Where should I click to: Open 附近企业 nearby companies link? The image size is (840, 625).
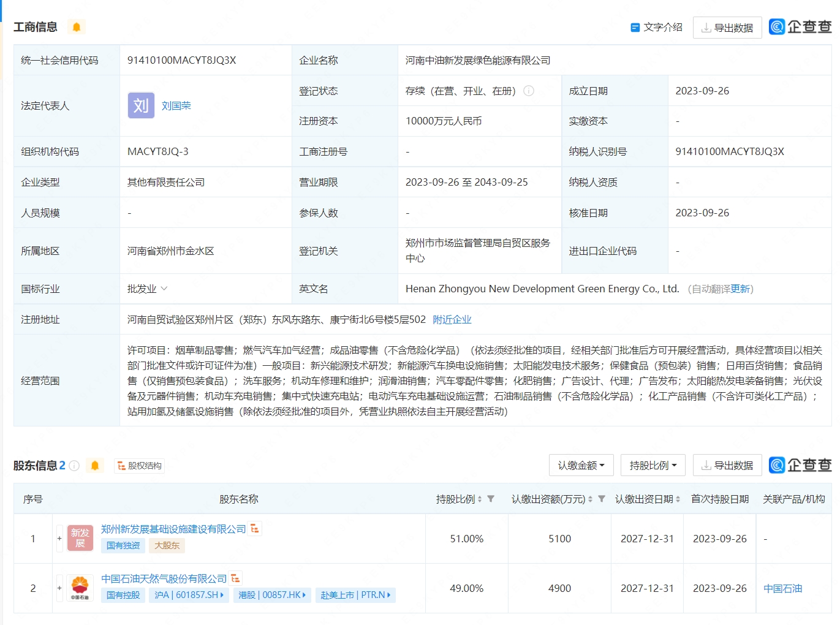(x=452, y=319)
